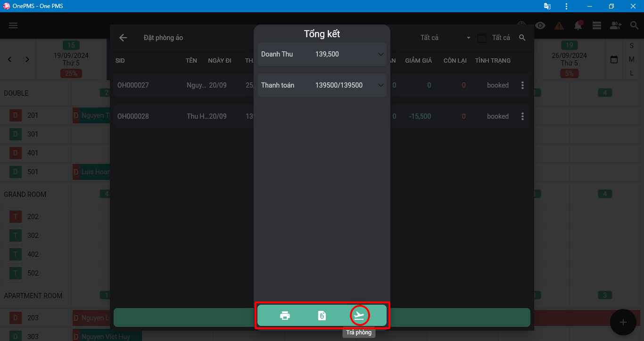This screenshot has width=644, height=341.
Task: Expand the Doanh Thu section
Action: [x=381, y=54]
